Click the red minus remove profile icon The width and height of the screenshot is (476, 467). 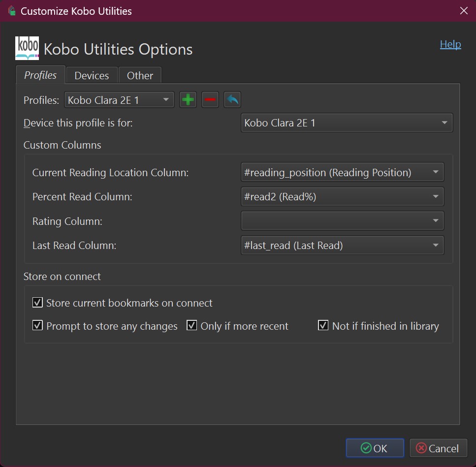coord(210,100)
